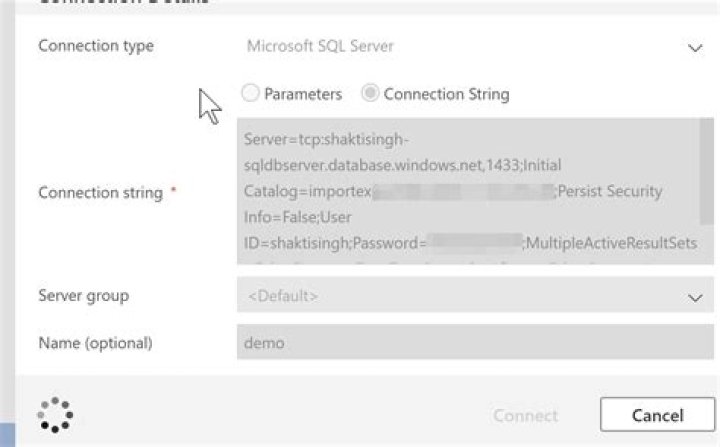Click the Connection type label

96,46
